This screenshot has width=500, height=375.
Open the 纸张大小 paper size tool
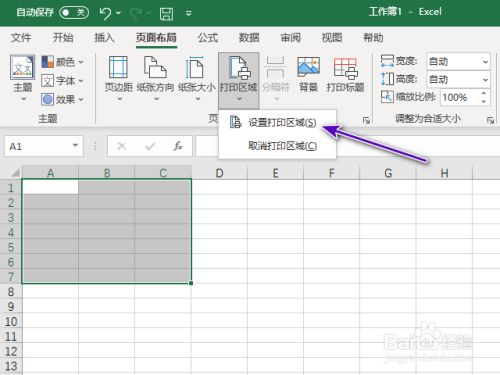click(197, 79)
